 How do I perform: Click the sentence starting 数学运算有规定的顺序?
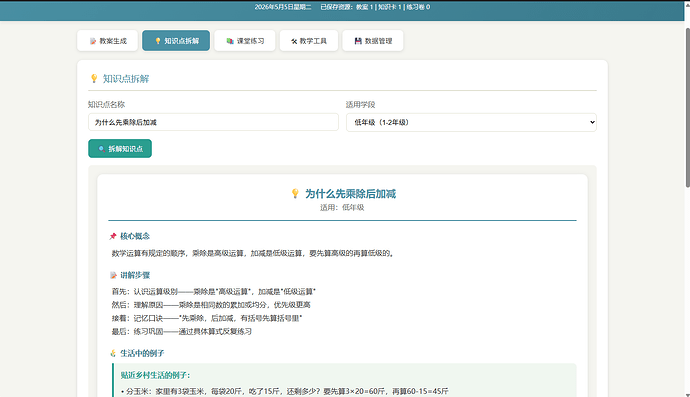[252, 253]
